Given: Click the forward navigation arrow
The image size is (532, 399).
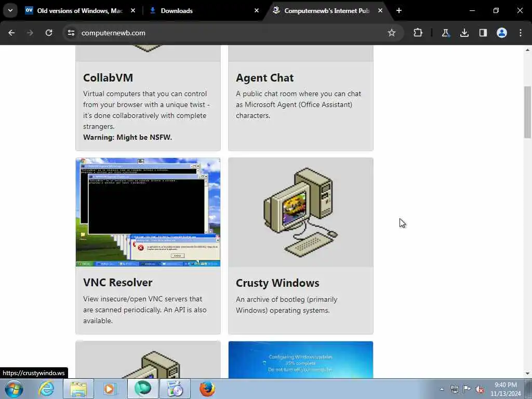Looking at the screenshot, I should click(30, 33).
